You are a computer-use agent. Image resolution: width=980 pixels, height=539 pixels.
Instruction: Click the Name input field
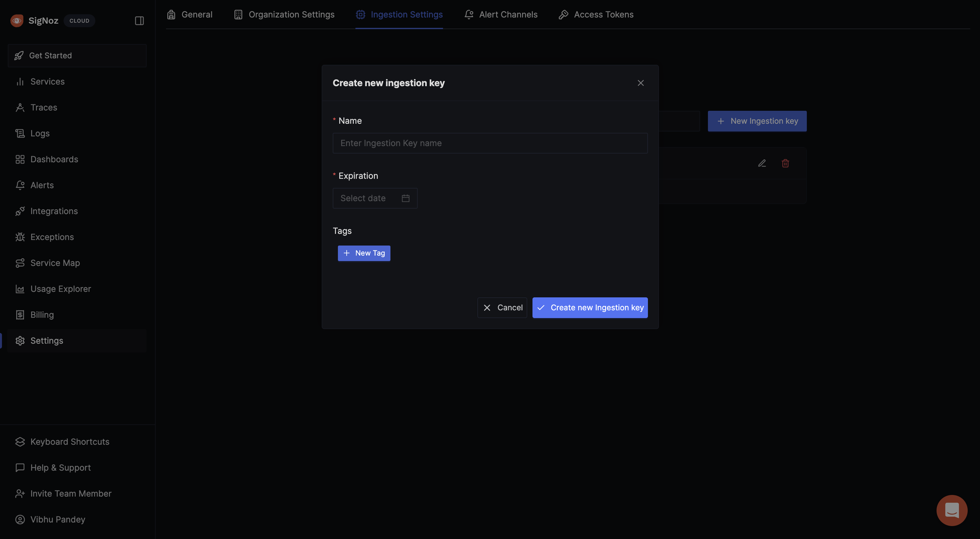point(490,143)
